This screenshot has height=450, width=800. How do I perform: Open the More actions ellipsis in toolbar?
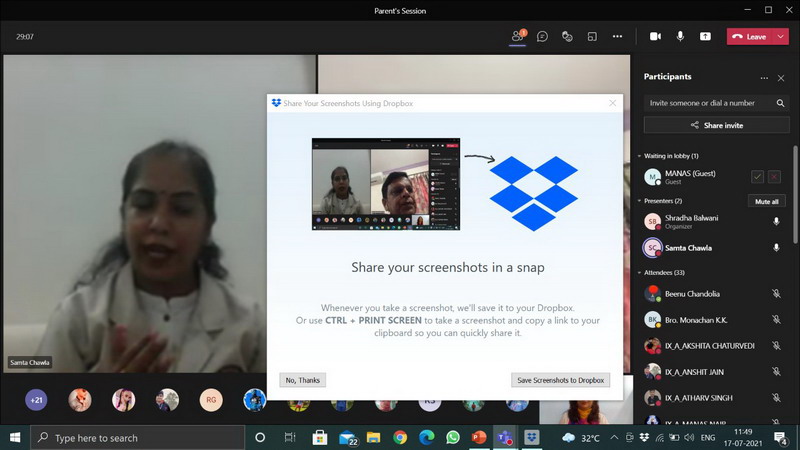[617, 36]
